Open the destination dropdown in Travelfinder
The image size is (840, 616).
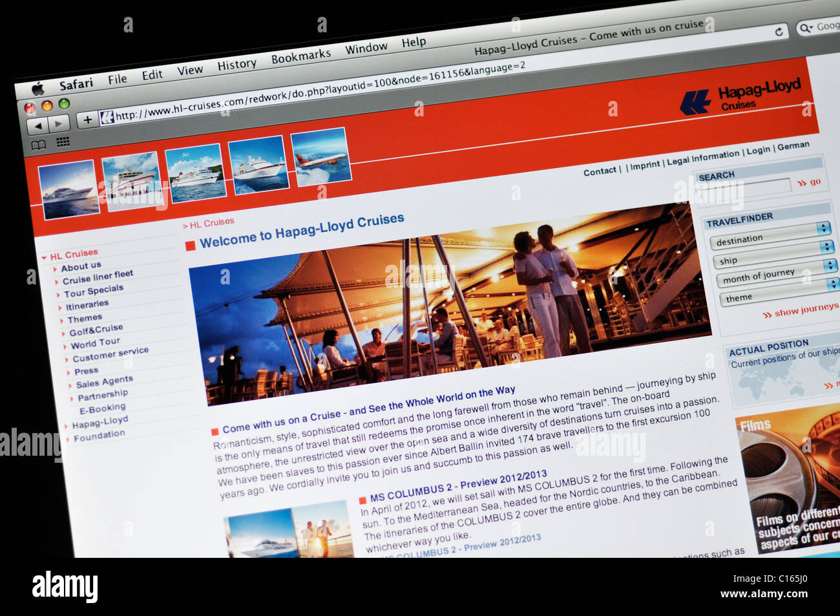point(770,235)
